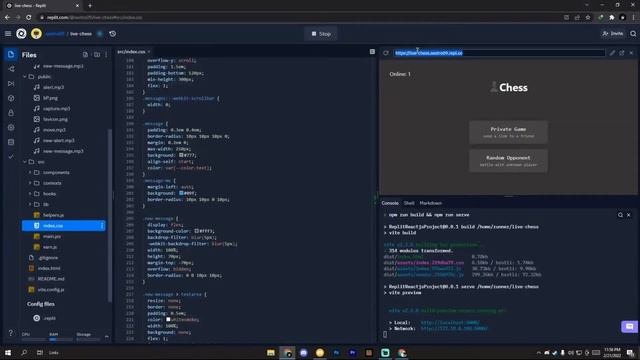Viewport: 640px width, 360px height.
Task: Click the Add file icon in Files header
Action: 85,55
